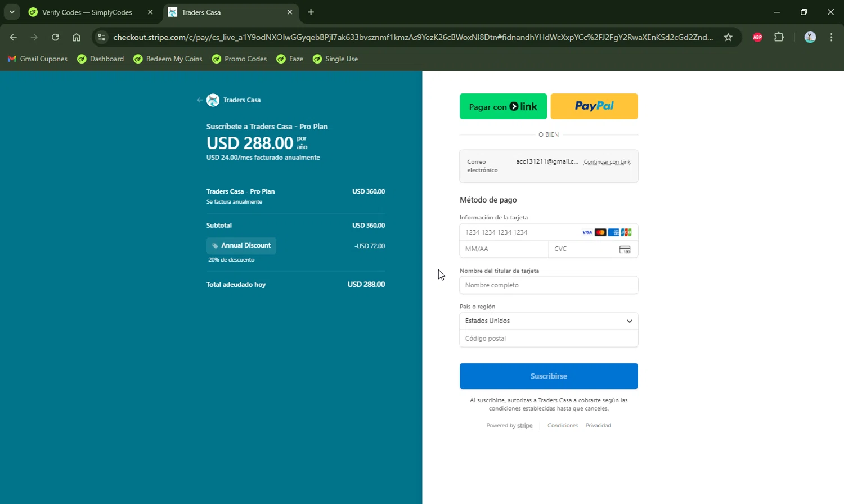Open the Condiciones link
Image resolution: width=844 pixels, height=504 pixels.
tap(563, 426)
